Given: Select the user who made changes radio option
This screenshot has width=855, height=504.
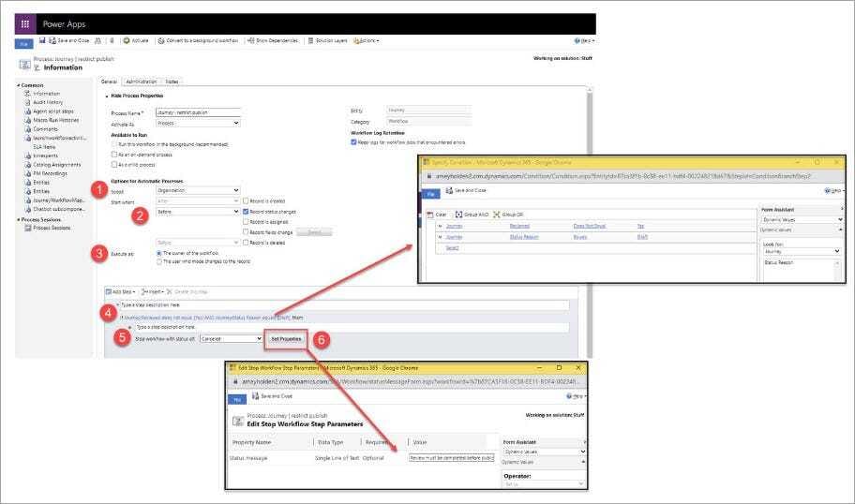Looking at the screenshot, I should click(x=159, y=261).
